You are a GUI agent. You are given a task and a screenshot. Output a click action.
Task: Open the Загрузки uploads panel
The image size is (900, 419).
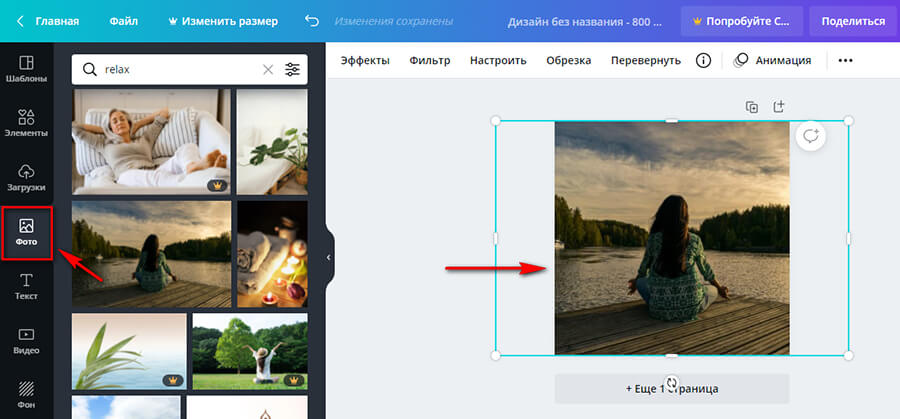point(26,178)
